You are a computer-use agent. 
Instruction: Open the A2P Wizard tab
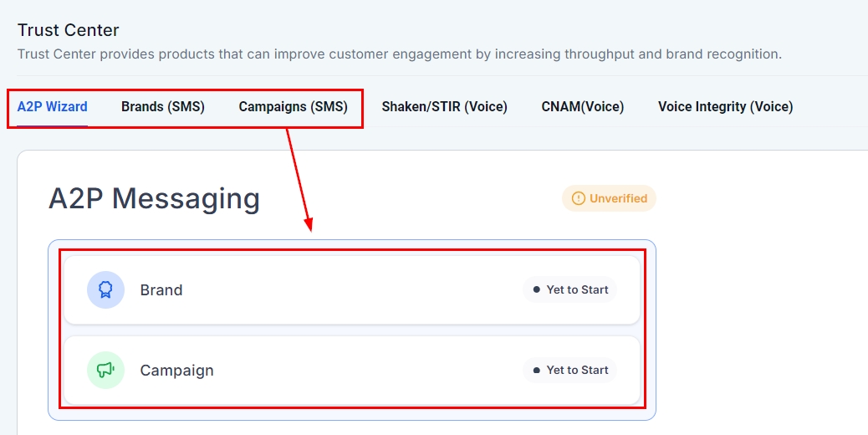tap(53, 106)
